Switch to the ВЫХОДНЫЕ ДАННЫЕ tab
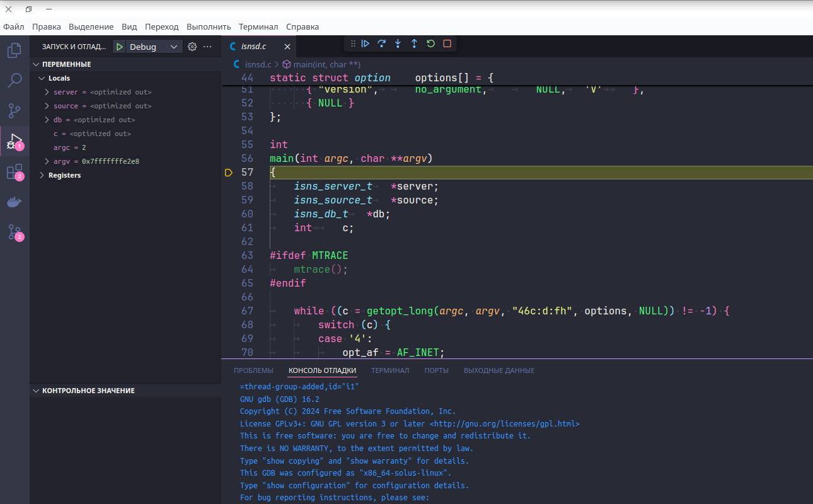 pyautogui.click(x=499, y=370)
